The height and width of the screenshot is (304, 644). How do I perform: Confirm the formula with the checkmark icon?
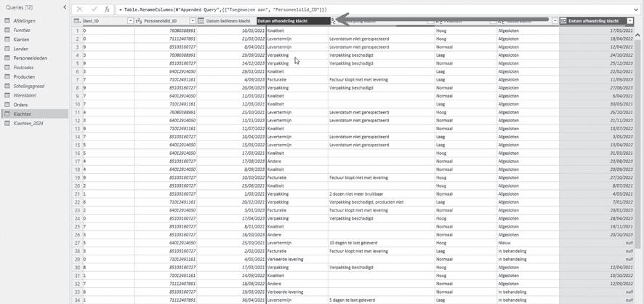93,9
